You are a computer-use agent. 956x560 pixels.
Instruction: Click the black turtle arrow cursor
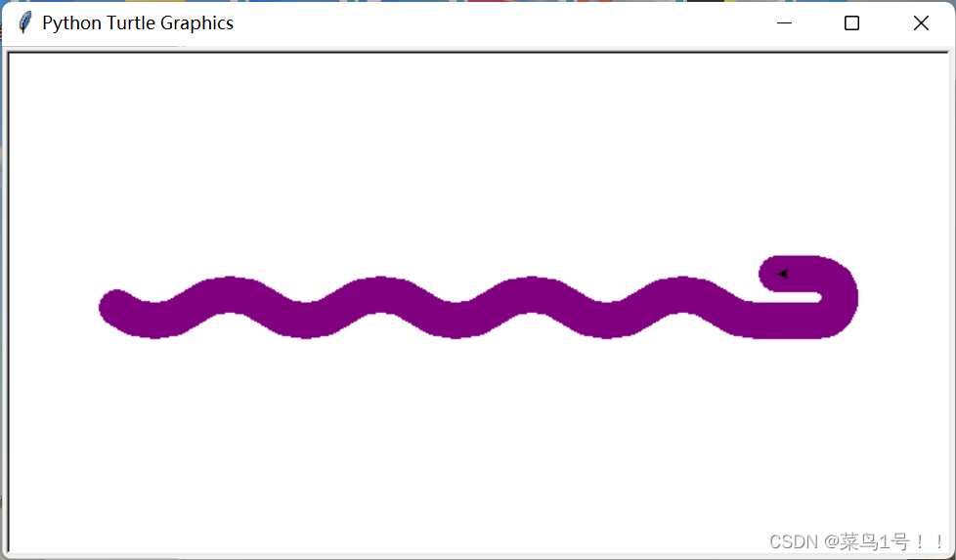click(x=783, y=275)
